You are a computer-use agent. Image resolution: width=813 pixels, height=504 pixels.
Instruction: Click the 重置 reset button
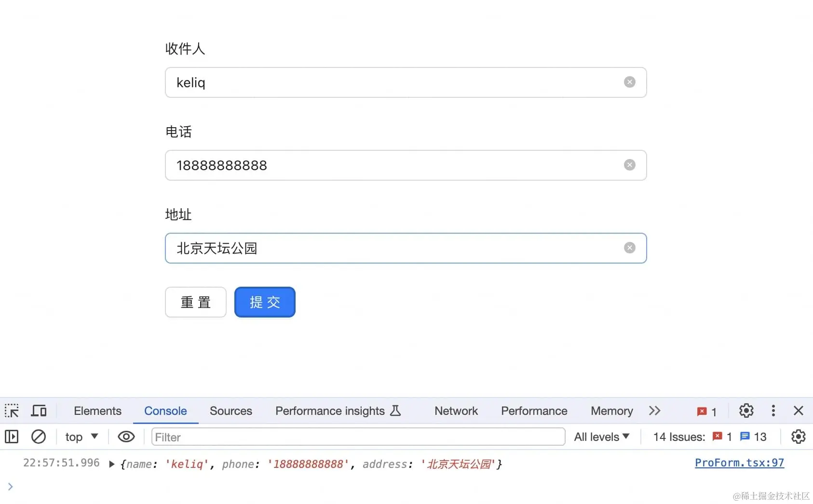[x=196, y=302]
